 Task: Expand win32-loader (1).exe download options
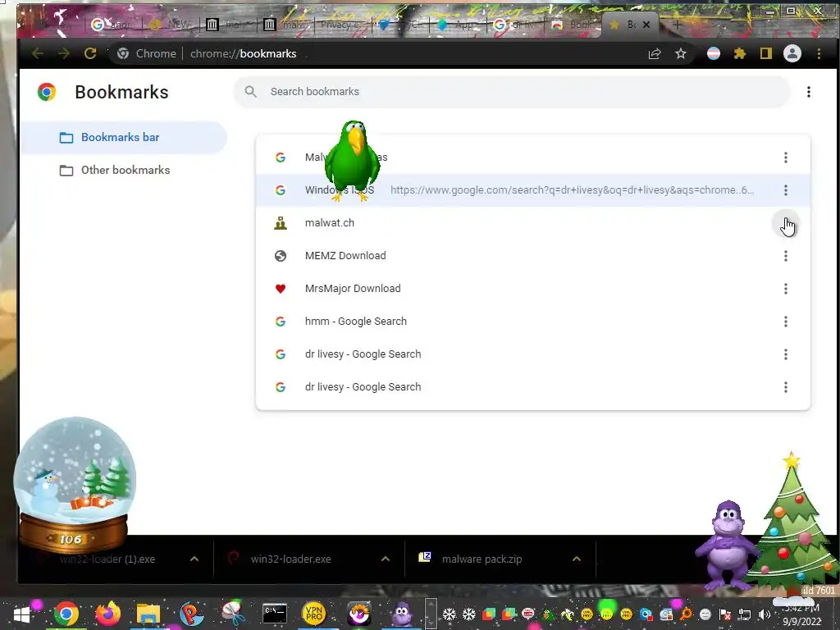click(x=194, y=559)
